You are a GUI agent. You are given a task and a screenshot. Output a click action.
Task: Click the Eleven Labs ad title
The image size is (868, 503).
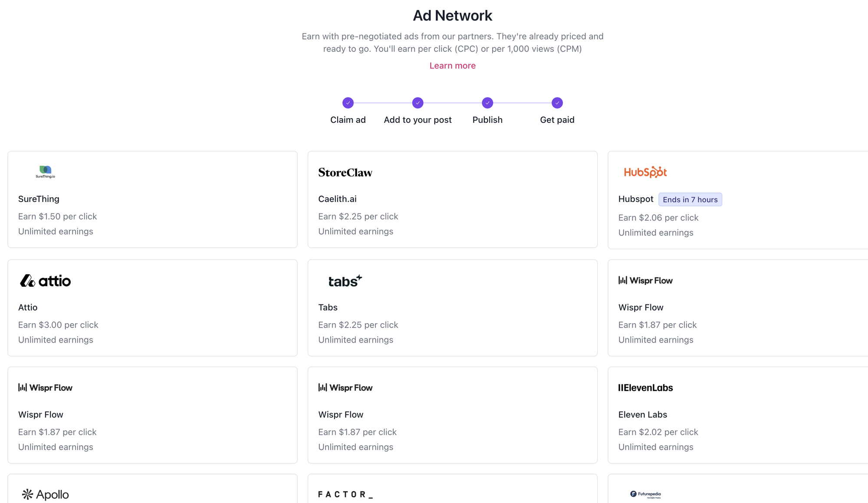pos(643,415)
